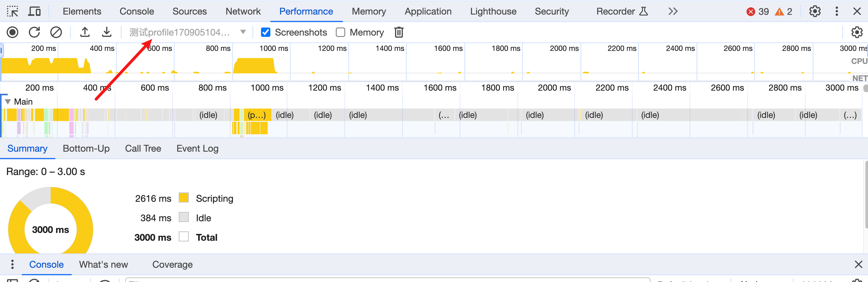868x282 pixels.
Task: Click the Record performance profile button
Action: (x=12, y=32)
